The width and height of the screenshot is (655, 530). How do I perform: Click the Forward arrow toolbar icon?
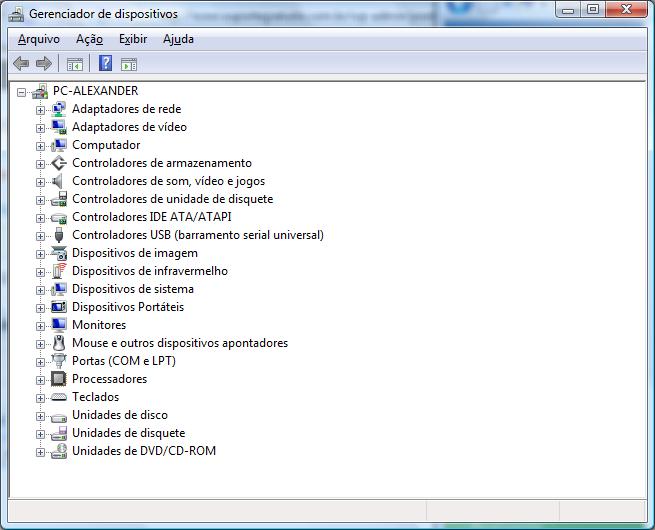[43, 64]
